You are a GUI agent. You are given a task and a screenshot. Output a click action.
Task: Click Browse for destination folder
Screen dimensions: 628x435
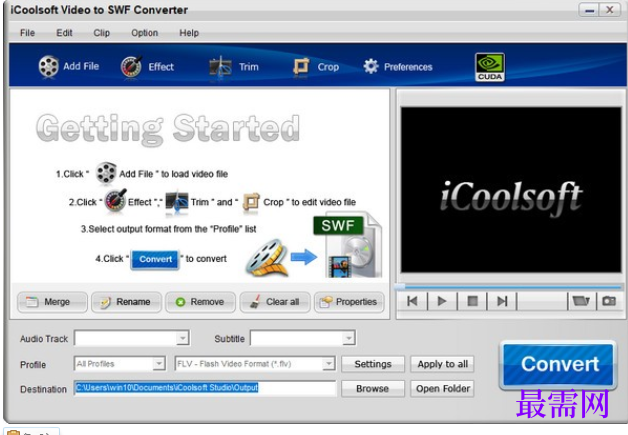(x=373, y=389)
